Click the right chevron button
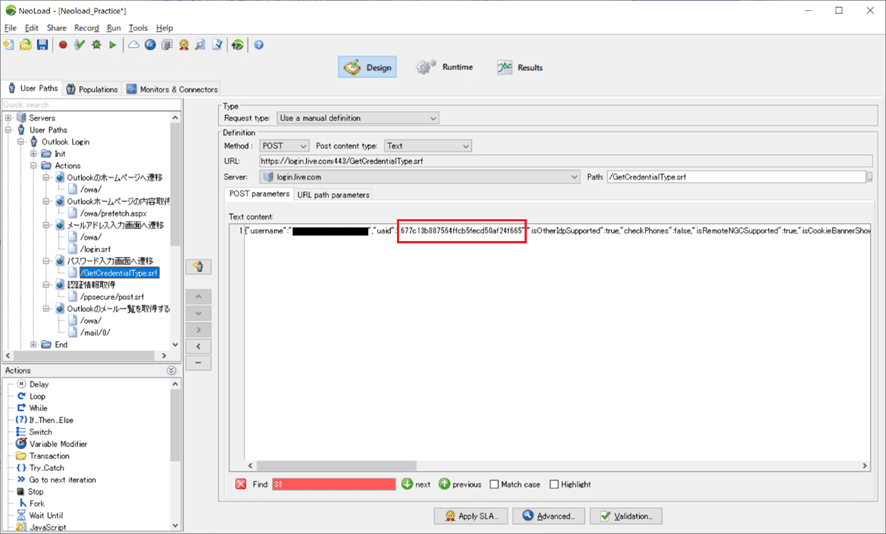886x534 pixels. (198, 329)
